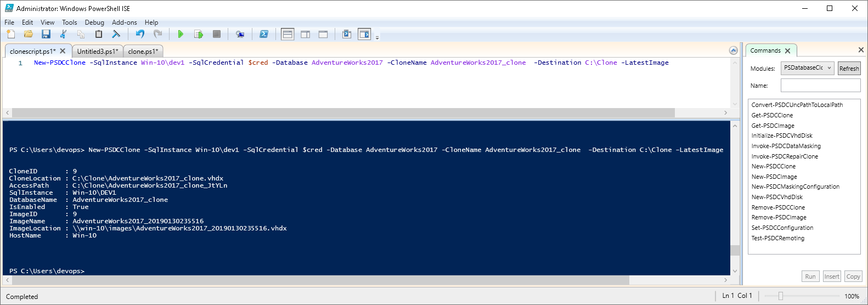Open a new remote PowerShell tab

pos(240,34)
